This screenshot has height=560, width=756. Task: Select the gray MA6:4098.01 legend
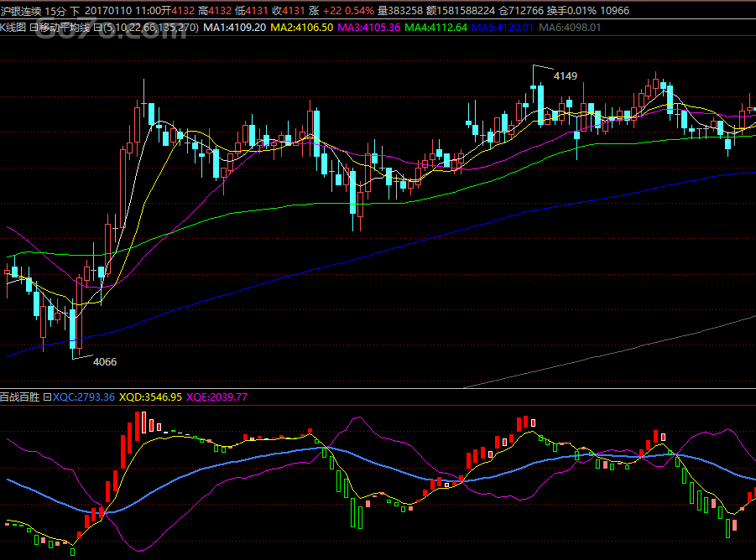(570, 28)
